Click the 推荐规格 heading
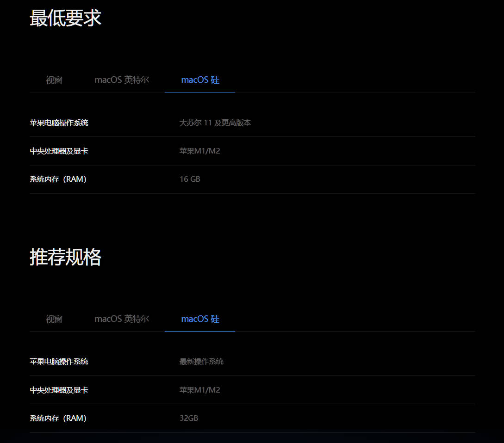 [x=66, y=257]
